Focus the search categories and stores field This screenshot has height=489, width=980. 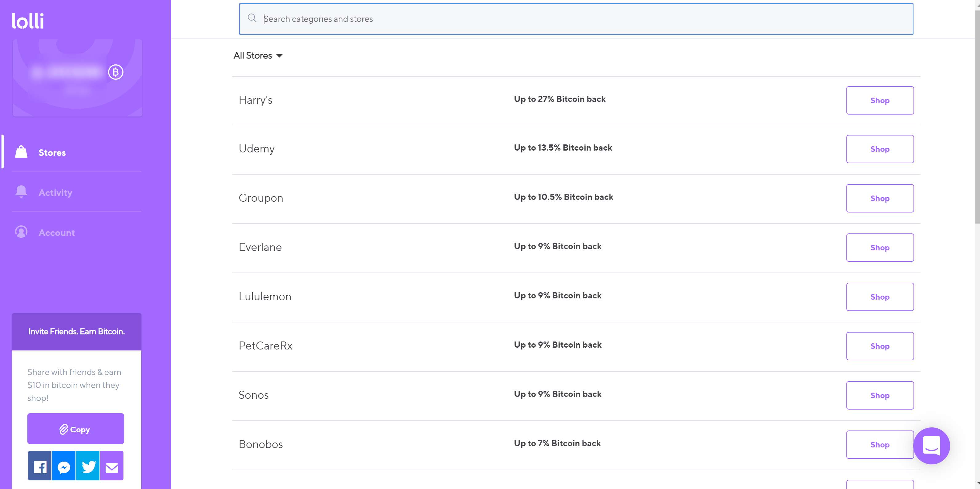point(576,19)
